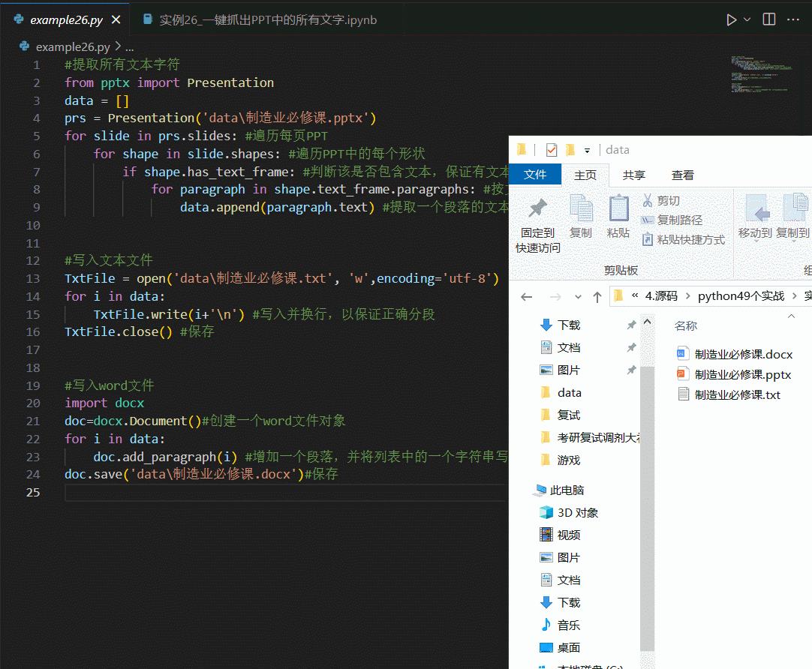Open data folder in navigation pane
This screenshot has width=812, height=669.
(569, 393)
